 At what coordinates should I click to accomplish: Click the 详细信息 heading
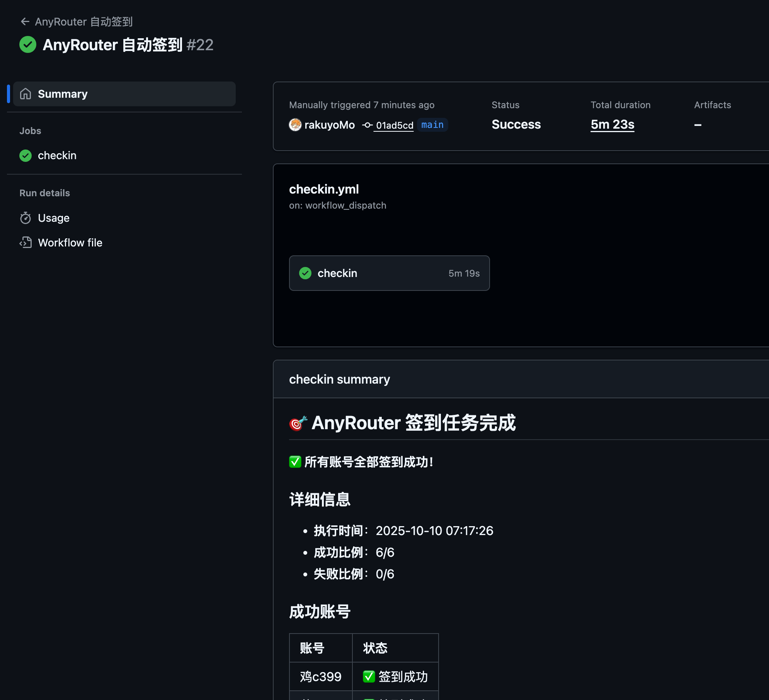point(320,500)
